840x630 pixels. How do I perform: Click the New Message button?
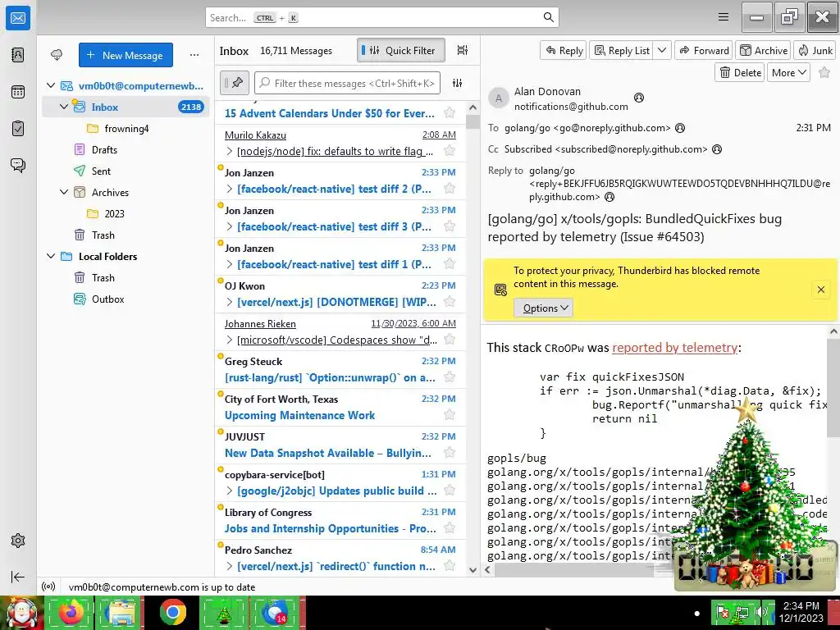tap(126, 55)
